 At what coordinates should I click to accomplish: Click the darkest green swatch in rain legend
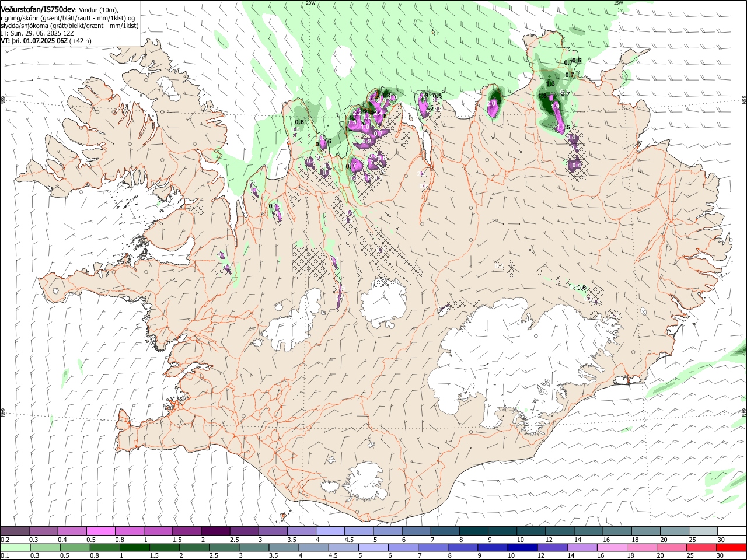[x=134, y=547]
